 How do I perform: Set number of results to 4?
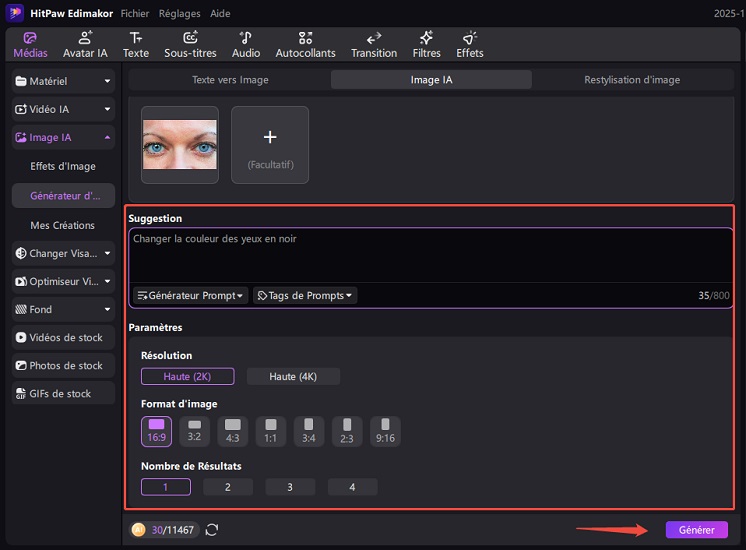[x=352, y=487]
